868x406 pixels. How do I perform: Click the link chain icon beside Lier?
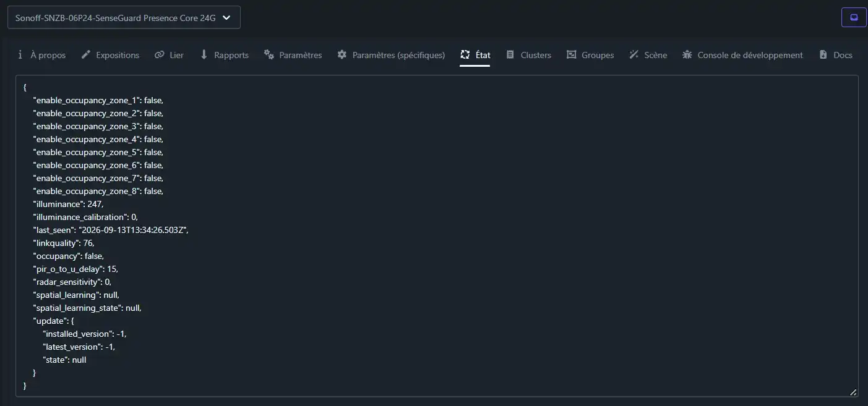[160, 55]
